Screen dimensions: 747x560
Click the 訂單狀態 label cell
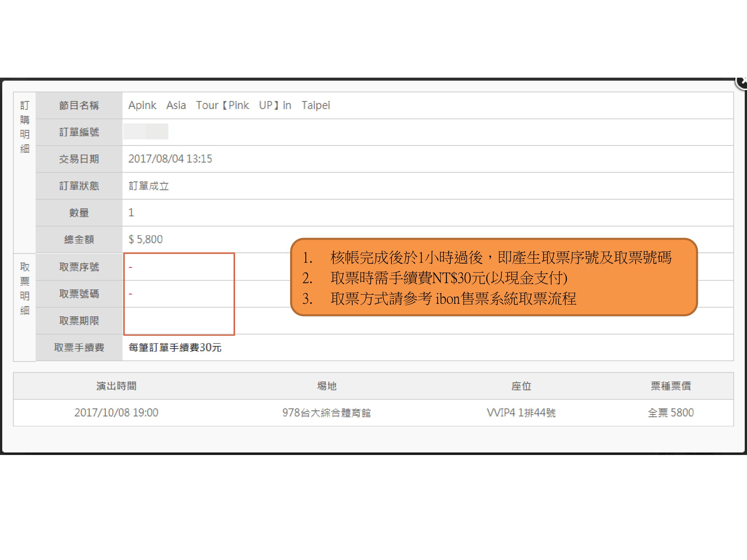79,186
